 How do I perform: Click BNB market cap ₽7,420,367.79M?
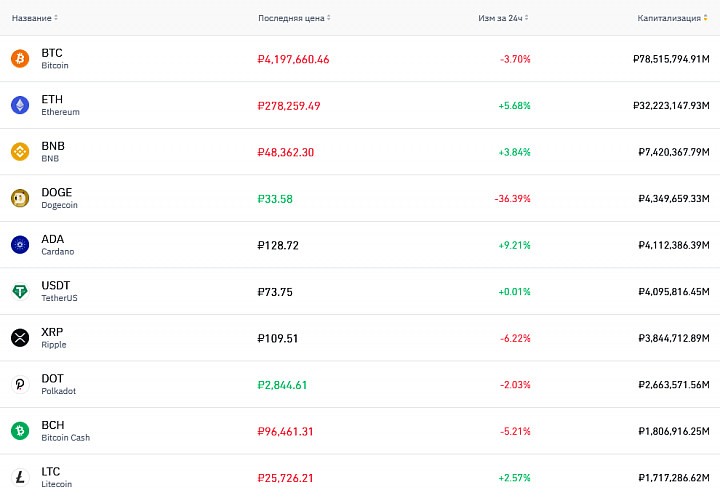(x=674, y=152)
